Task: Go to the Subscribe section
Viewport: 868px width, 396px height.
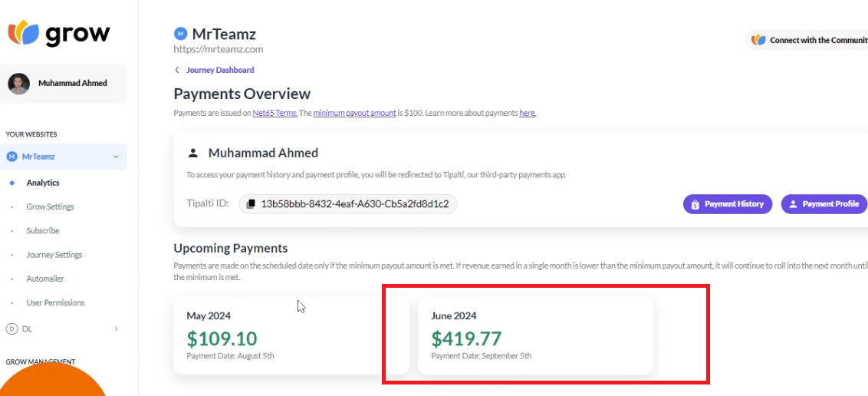Action: pos(43,231)
